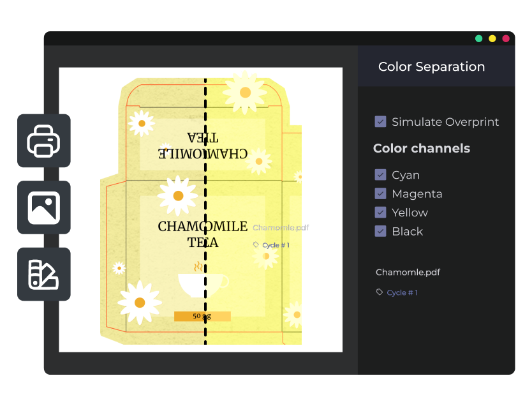Click the red window control dot
Image resolution: width=532 pixels, height=406 pixels.
(x=506, y=38)
